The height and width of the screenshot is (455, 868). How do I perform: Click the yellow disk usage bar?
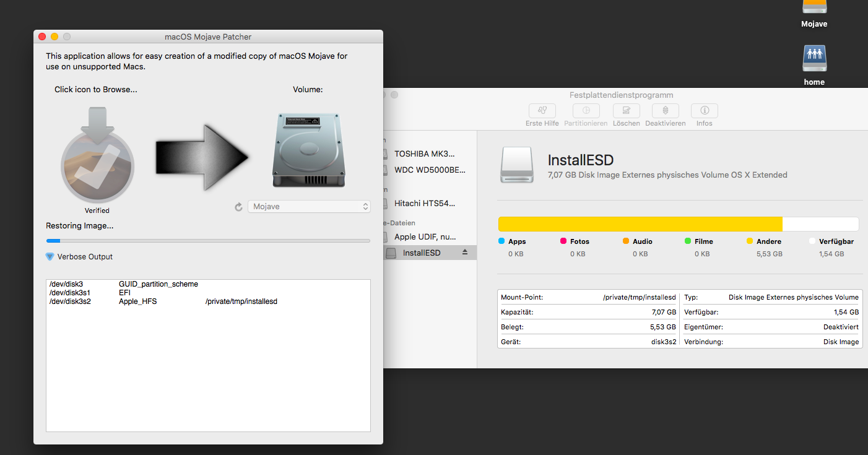coord(640,224)
